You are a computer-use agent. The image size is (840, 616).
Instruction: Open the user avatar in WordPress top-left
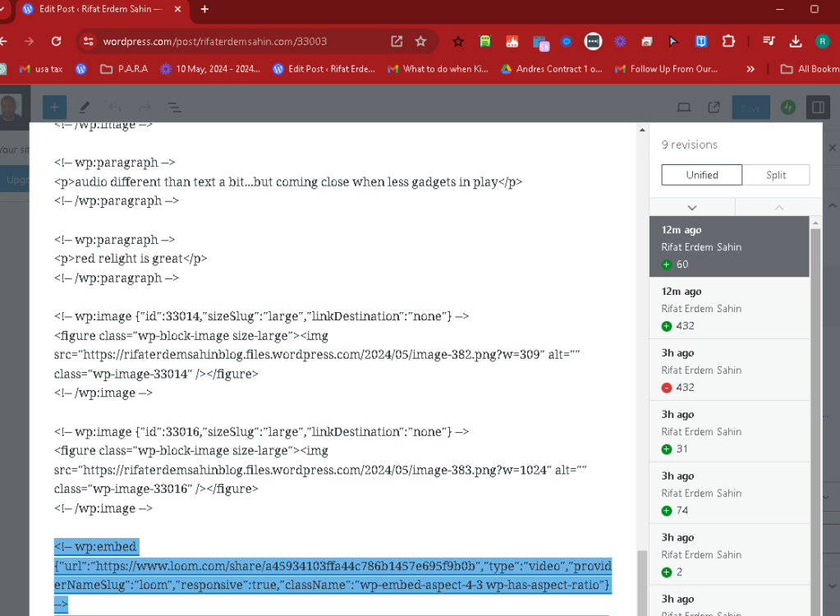[x=10, y=108]
